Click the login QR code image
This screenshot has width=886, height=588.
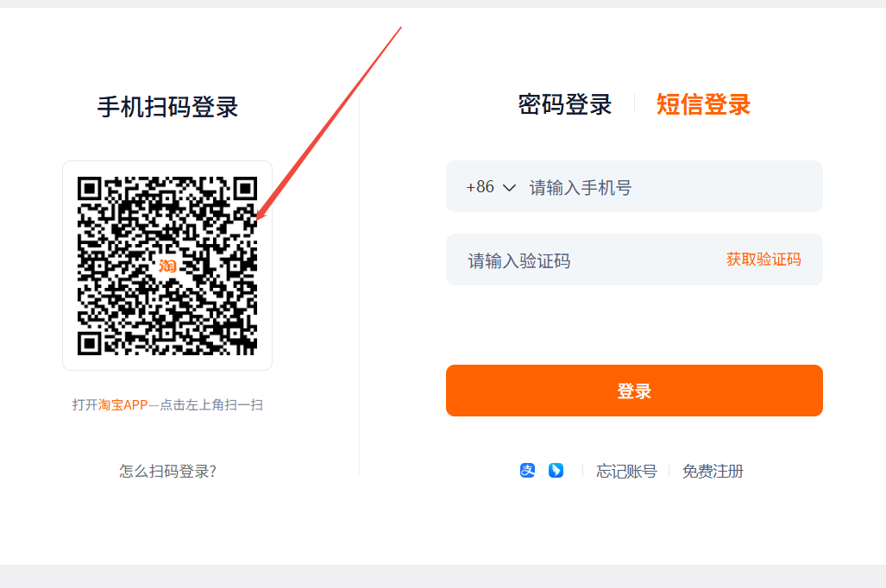pyautogui.click(x=167, y=265)
